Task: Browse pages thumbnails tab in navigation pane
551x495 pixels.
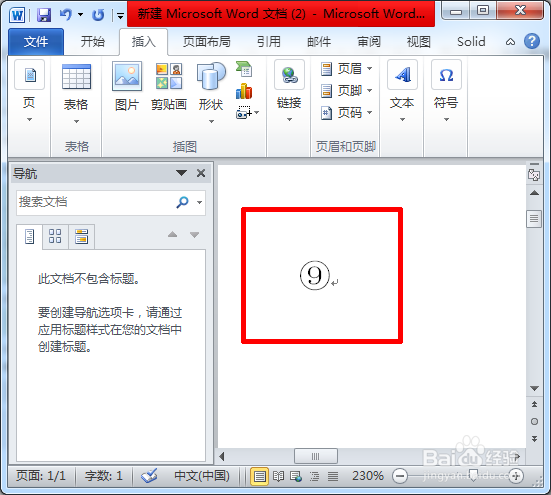Action: (55, 236)
